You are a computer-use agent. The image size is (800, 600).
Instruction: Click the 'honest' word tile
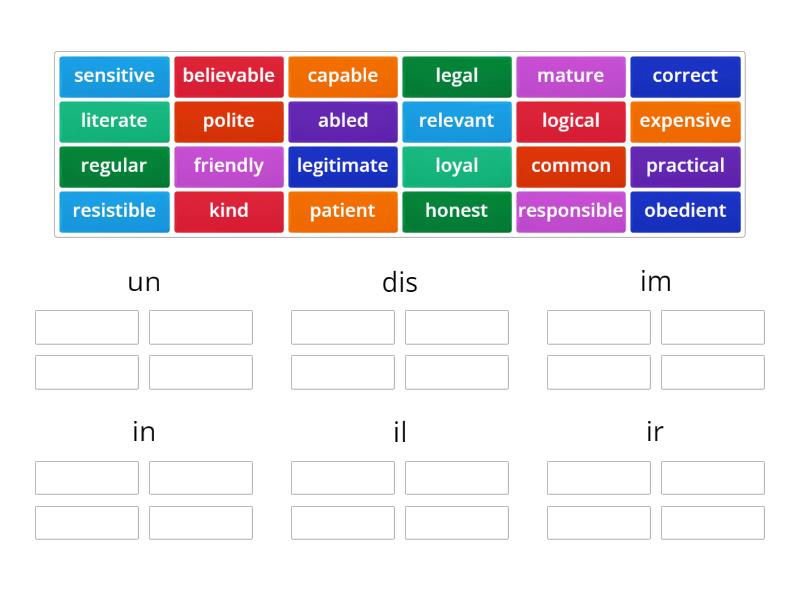click(456, 211)
